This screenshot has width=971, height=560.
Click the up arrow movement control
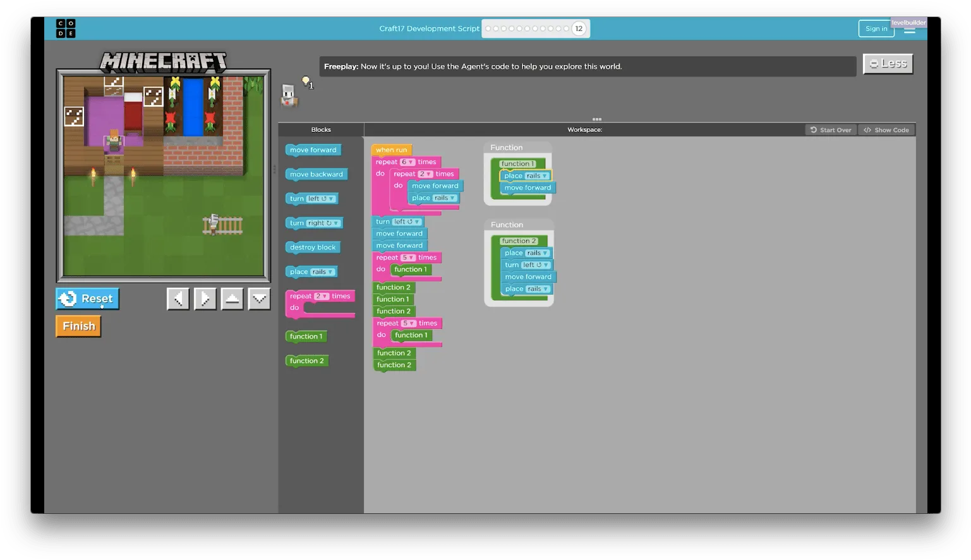coord(232,299)
